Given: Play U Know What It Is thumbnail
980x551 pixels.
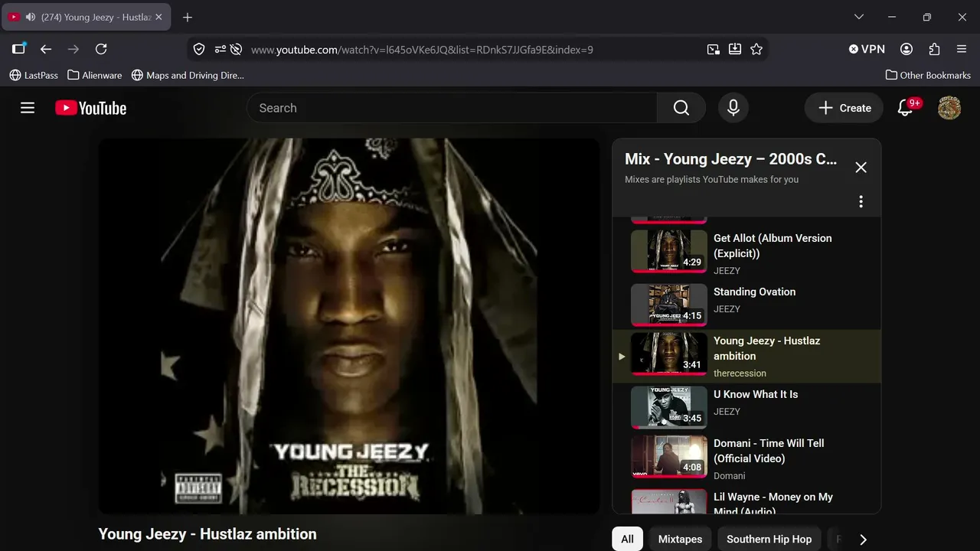Looking at the screenshot, I should (669, 407).
